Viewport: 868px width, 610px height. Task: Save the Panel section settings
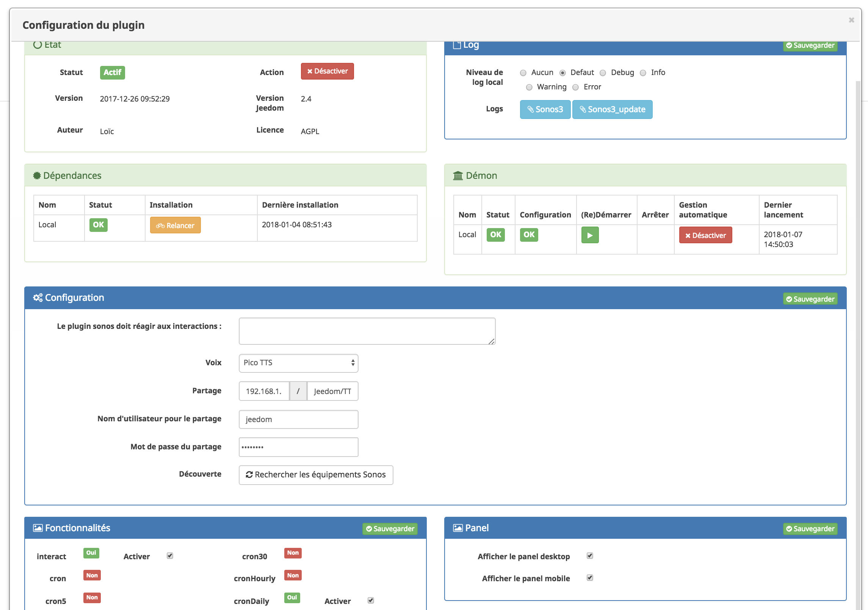810,529
